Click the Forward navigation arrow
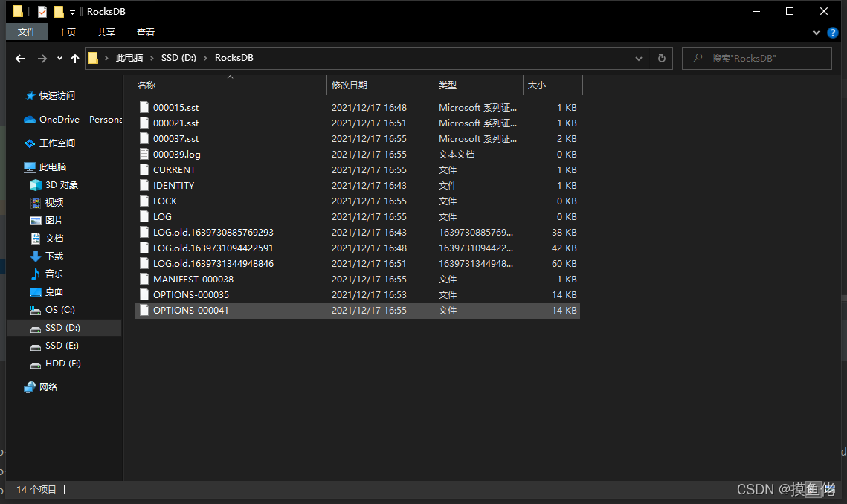This screenshot has width=847, height=504. click(42, 58)
